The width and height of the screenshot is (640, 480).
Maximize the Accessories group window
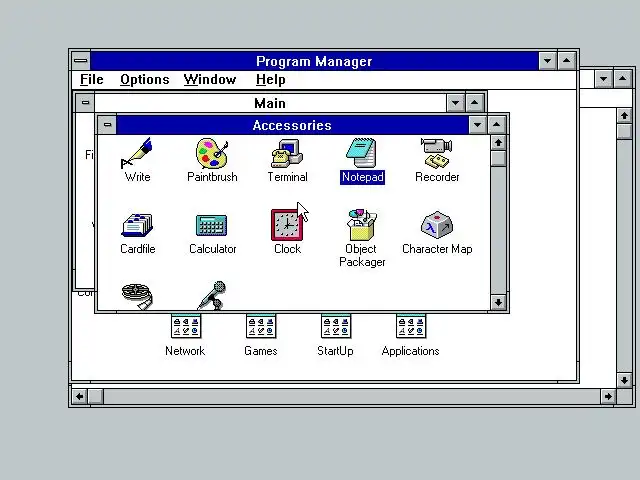496,125
